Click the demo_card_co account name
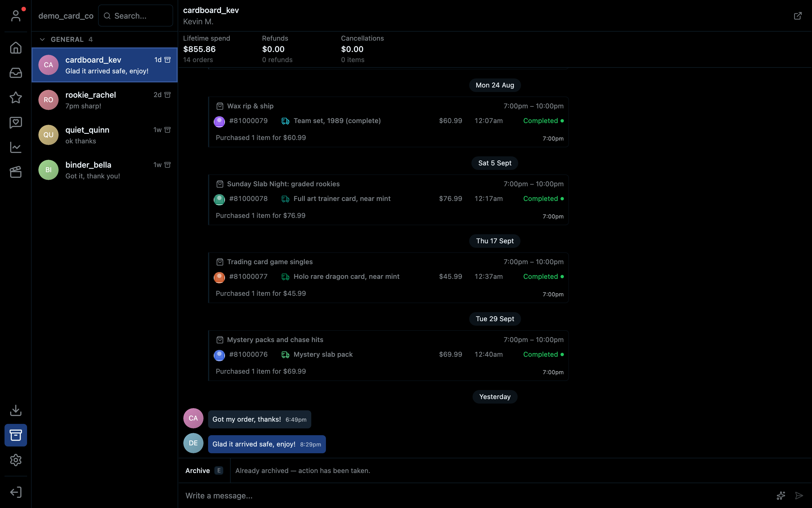 (66, 16)
